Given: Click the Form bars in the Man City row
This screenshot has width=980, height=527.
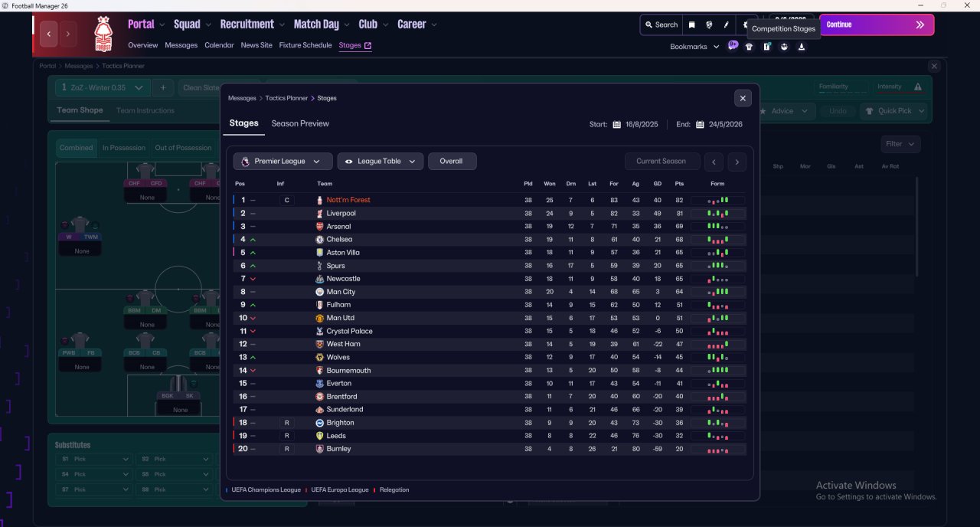Looking at the screenshot, I should (717, 292).
